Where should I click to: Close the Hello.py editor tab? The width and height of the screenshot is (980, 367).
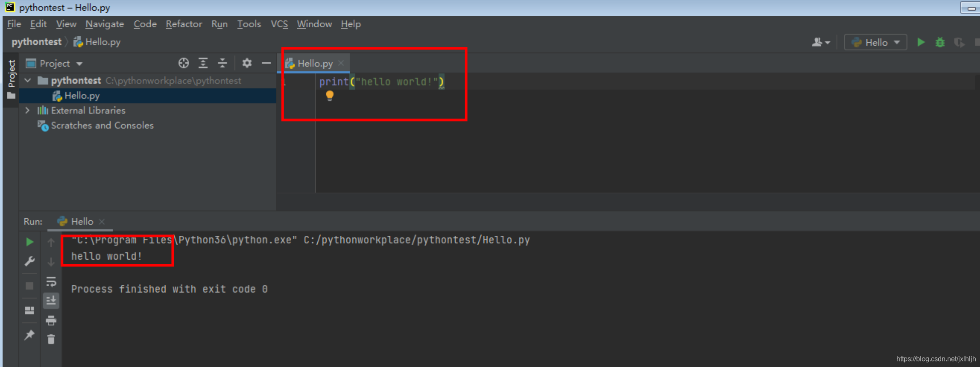pos(341,63)
